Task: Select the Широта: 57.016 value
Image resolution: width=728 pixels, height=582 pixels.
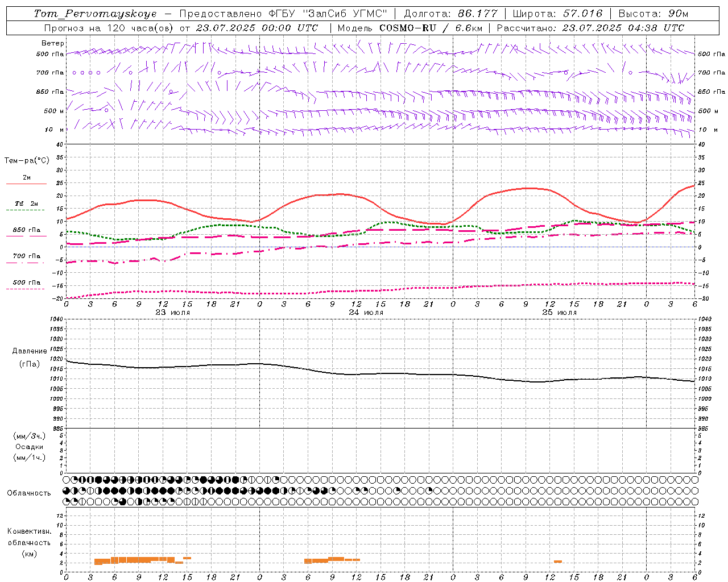Action: pos(557,14)
